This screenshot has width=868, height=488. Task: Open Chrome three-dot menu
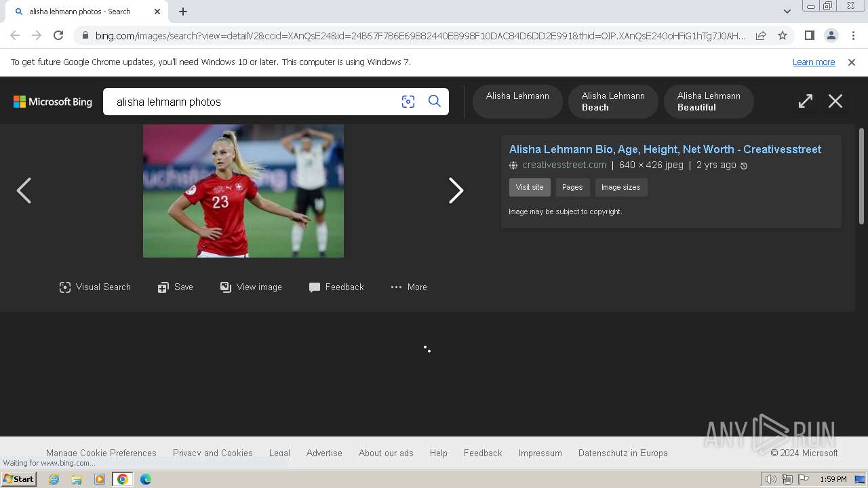(852, 35)
